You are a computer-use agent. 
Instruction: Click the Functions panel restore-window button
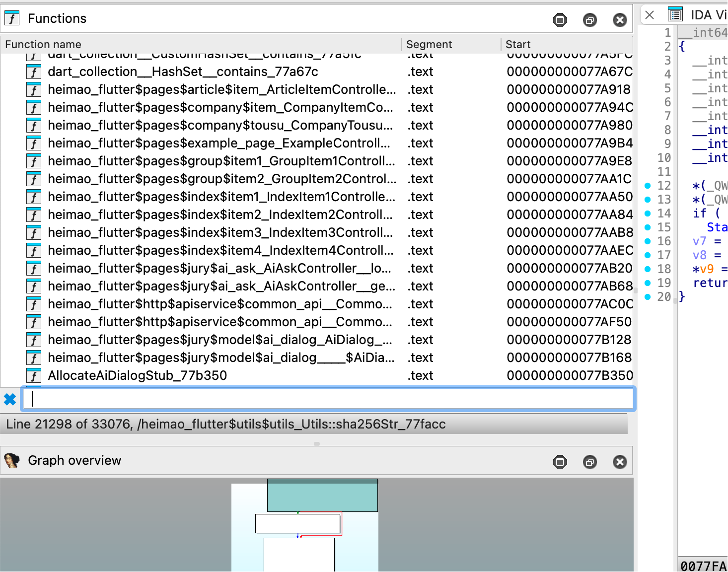pos(590,20)
